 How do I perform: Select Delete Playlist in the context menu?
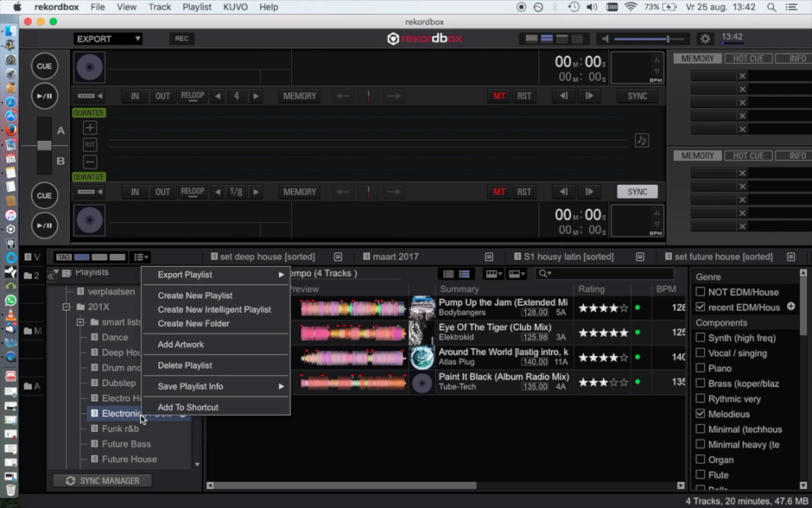[x=185, y=365]
